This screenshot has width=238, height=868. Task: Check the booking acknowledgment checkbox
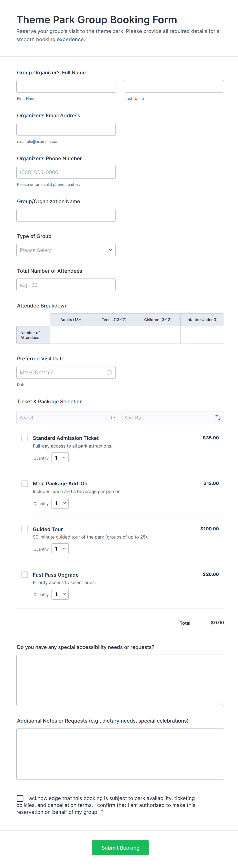point(20,798)
